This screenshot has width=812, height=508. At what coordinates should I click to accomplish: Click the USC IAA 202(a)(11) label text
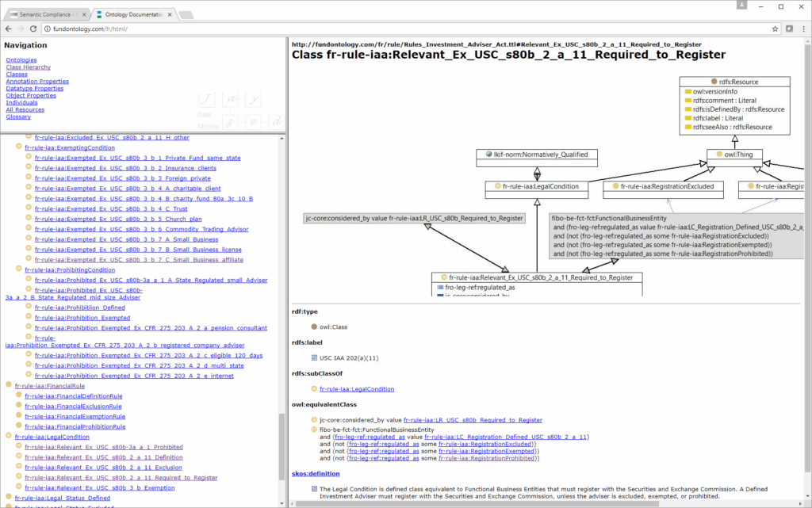(x=349, y=358)
